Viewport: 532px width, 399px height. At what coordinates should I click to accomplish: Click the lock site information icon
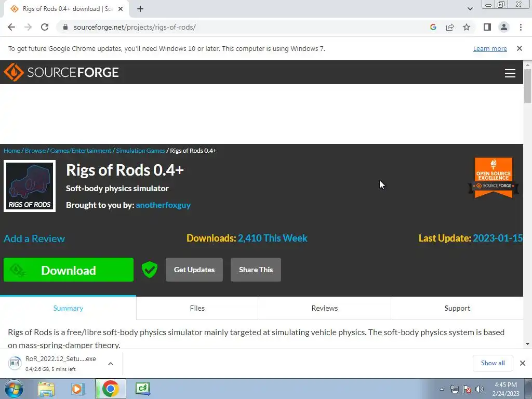tap(65, 27)
